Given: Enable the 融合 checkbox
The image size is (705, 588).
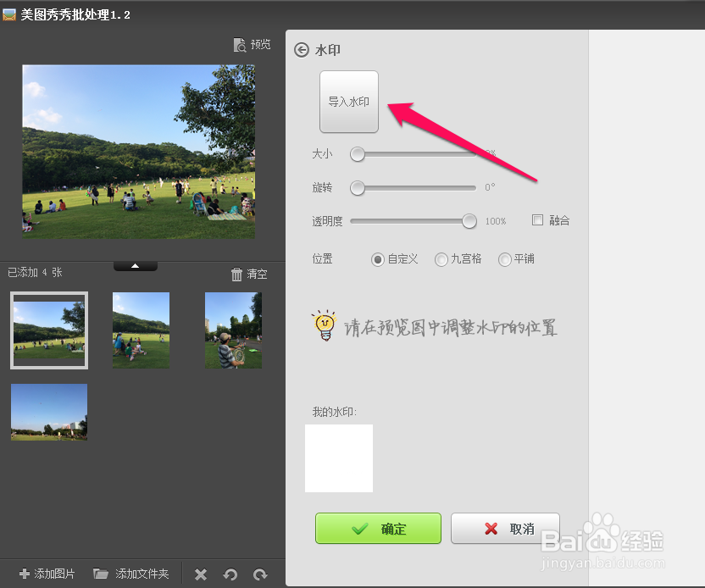Looking at the screenshot, I should click(537, 219).
